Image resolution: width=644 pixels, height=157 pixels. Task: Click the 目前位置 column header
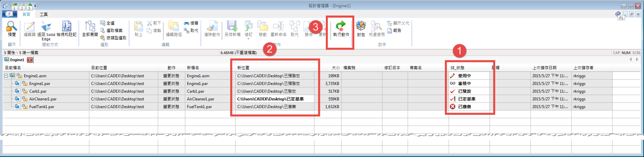coord(124,68)
